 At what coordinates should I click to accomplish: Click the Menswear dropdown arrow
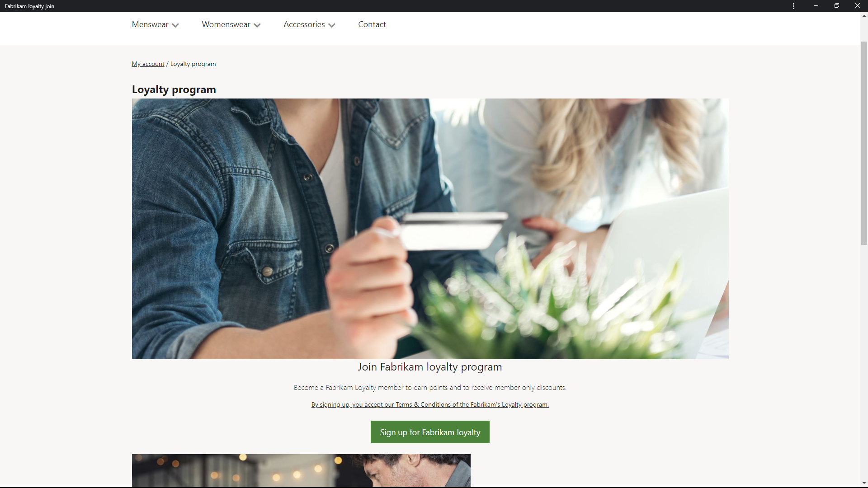pos(175,25)
